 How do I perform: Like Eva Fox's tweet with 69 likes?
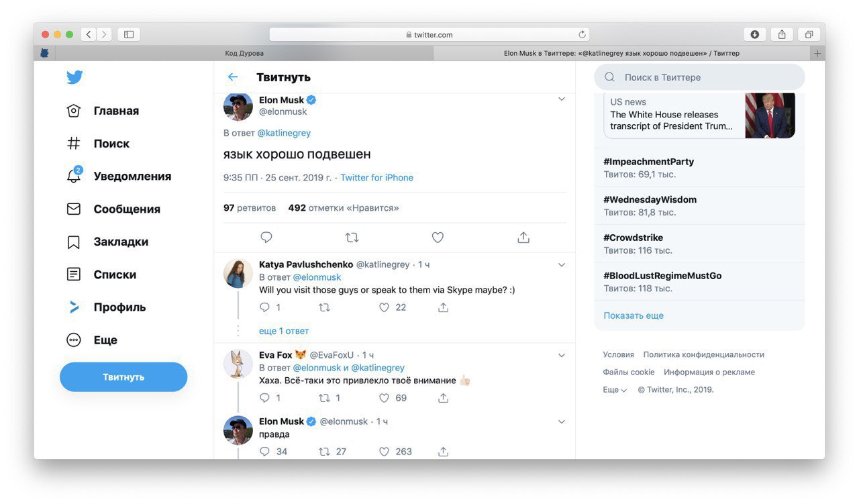[x=384, y=398]
